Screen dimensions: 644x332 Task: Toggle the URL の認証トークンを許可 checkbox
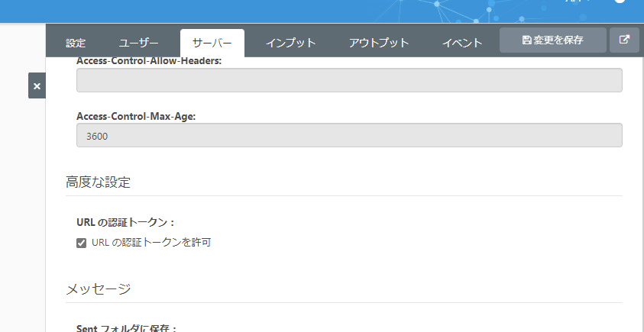(x=81, y=243)
